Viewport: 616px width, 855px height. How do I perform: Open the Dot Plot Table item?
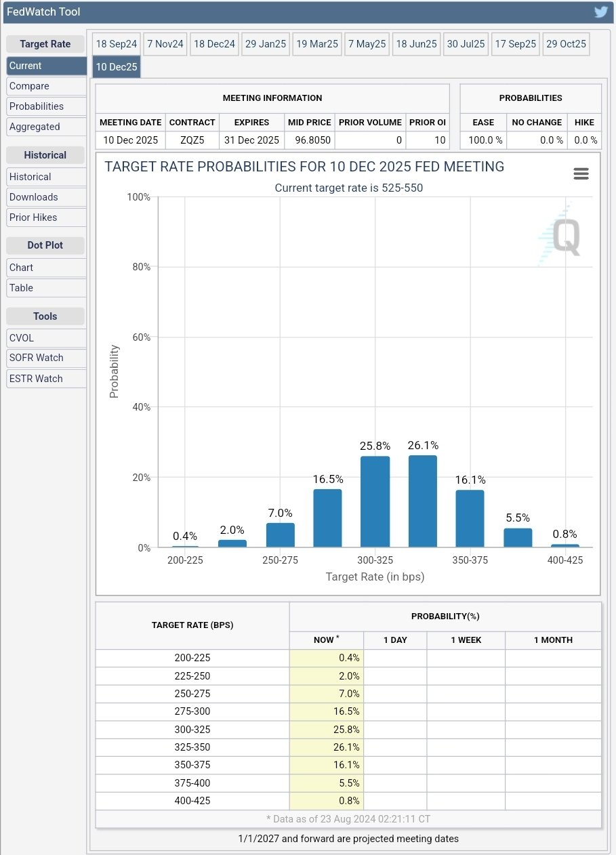click(47, 288)
